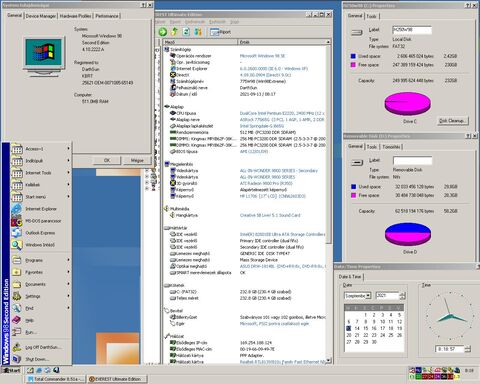Click the ATI Radeon 9800 Pro link
The height and width of the screenshot is (384, 480).
click(x=266, y=183)
